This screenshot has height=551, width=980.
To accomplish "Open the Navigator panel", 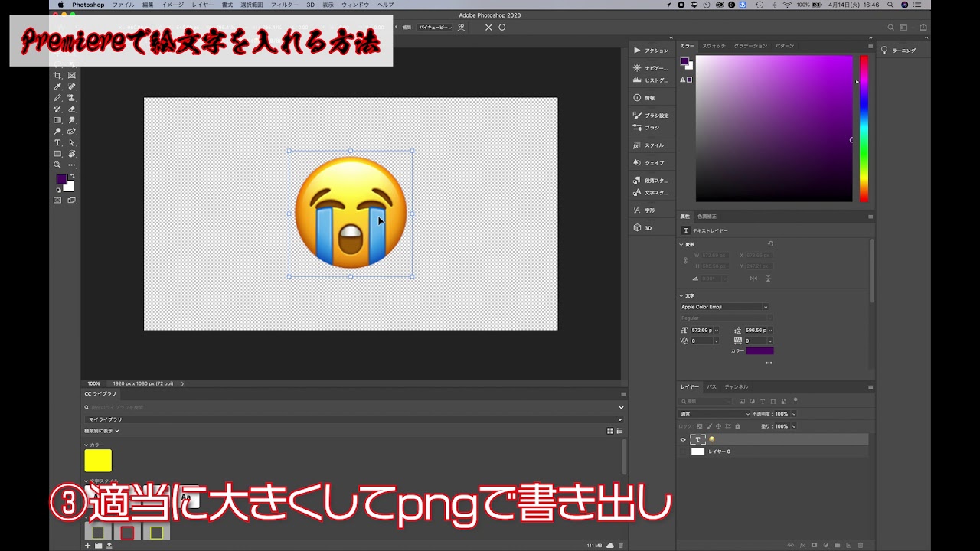I will point(651,68).
